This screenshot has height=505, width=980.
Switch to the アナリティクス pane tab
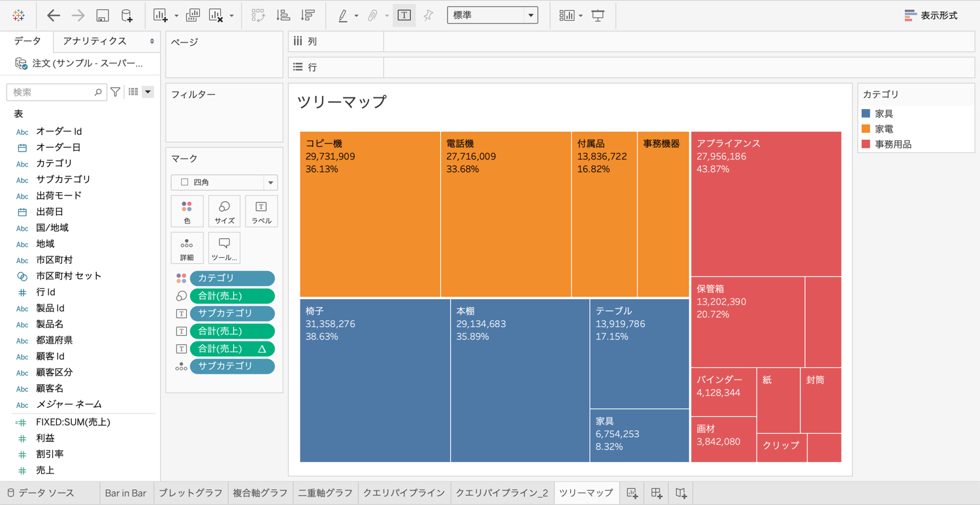[x=95, y=41]
